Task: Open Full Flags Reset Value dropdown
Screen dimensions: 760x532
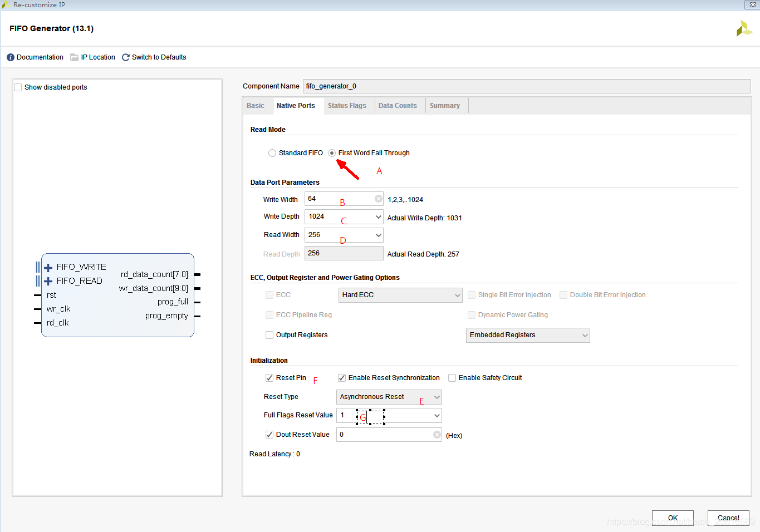Action: (389, 415)
